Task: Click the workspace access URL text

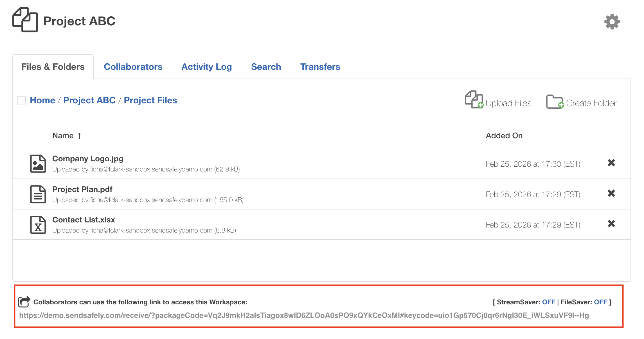Action: [304, 315]
